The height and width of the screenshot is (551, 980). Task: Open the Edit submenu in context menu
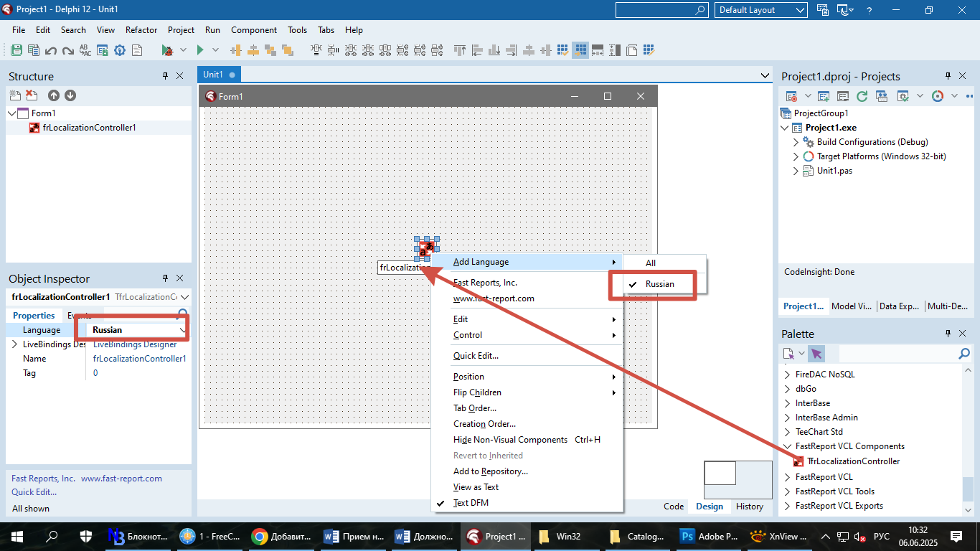[x=527, y=319]
